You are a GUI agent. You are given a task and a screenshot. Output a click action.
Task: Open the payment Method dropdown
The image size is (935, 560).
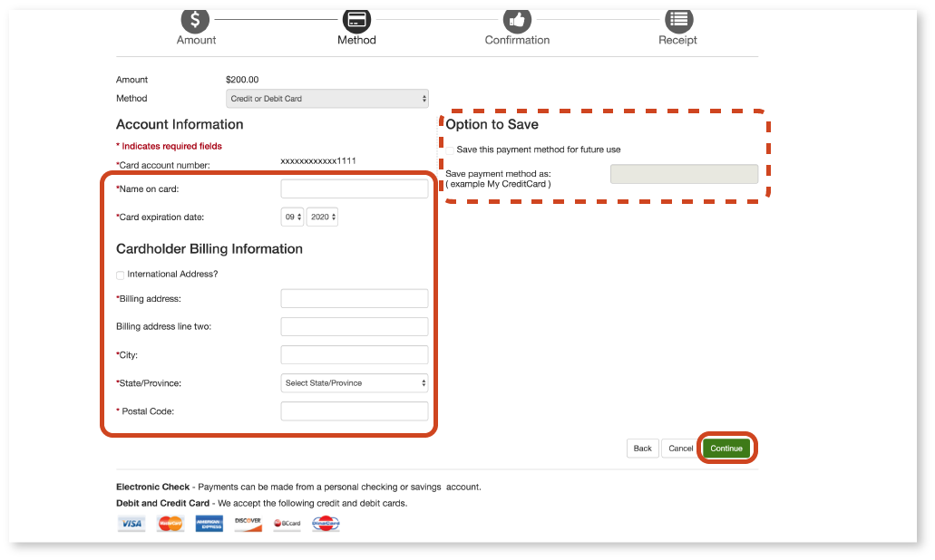327,99
